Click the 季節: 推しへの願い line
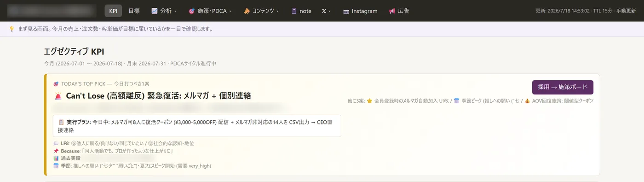The height and width of the screenshot is (182, 644). (136, 165)
